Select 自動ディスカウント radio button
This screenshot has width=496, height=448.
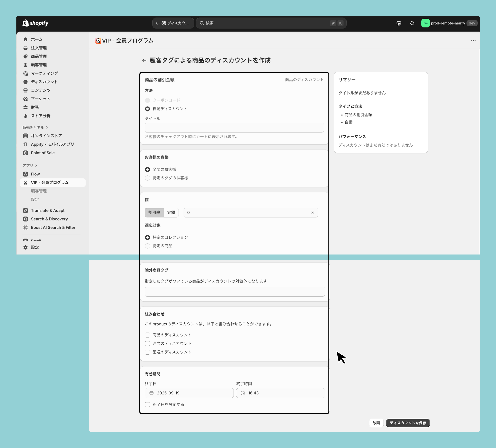(x=147, y=109)
